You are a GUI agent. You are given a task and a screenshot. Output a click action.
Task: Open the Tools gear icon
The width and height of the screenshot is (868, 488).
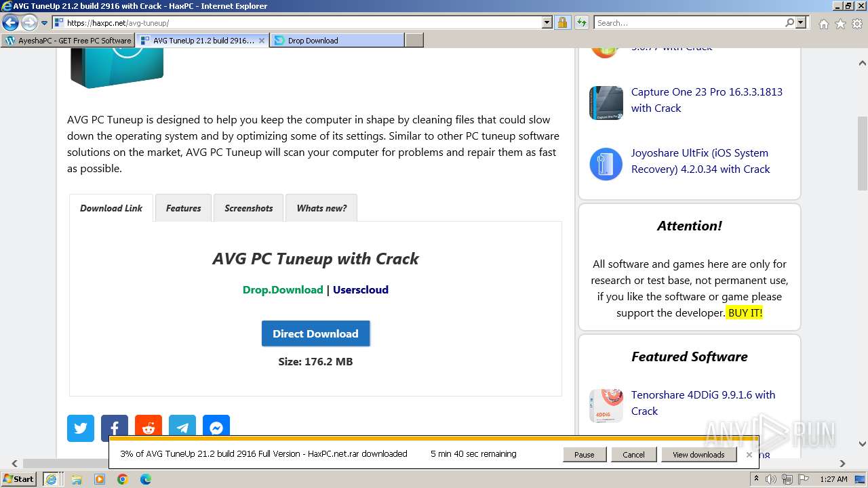[x=857, y=24]
